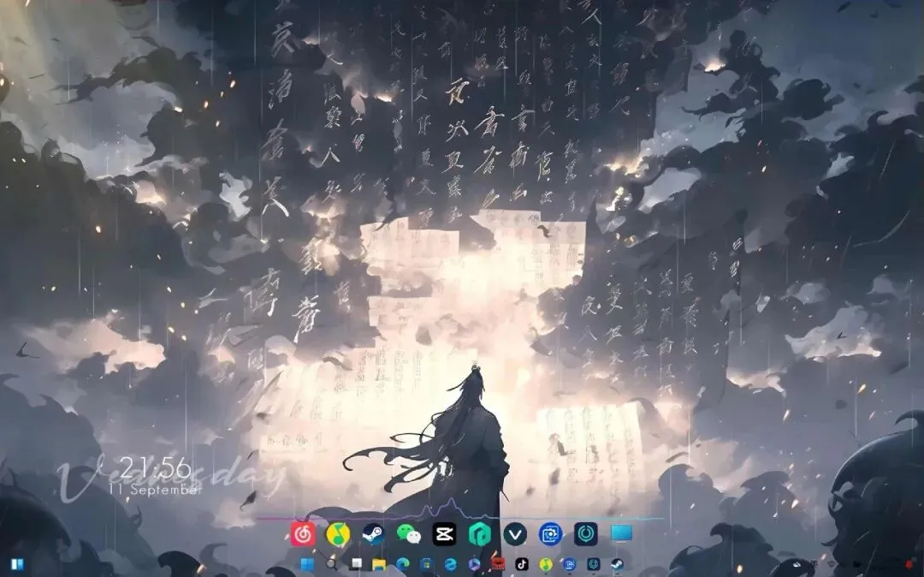Open the dark circular V app in the dock
The height and width of the screenshot is (577, 924).
515,534
